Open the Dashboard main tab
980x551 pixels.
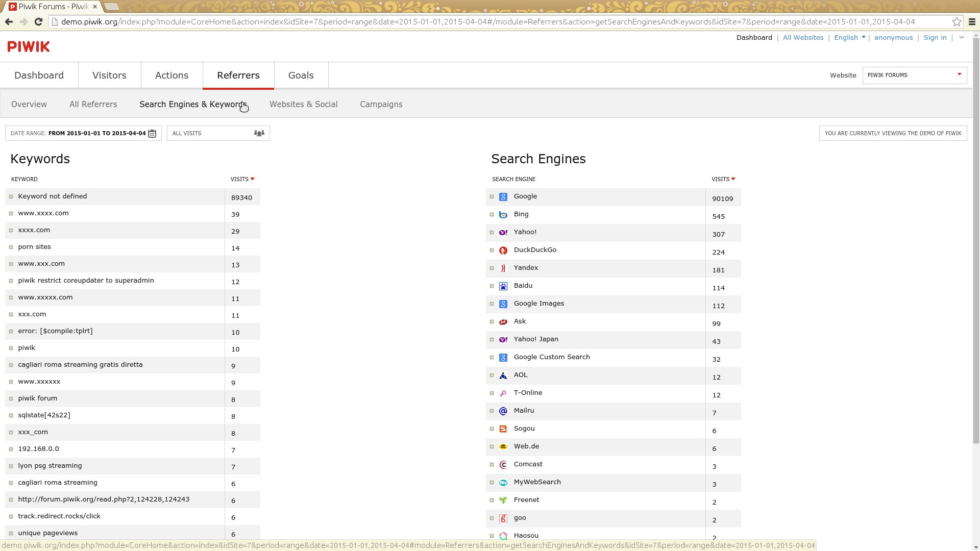coord(39,76)
